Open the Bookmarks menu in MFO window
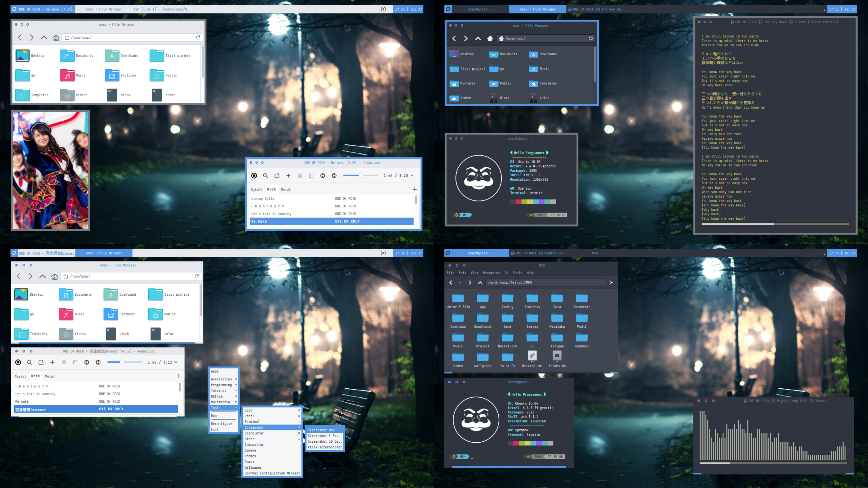The image size is (868, 488). (x=491, y=273)
